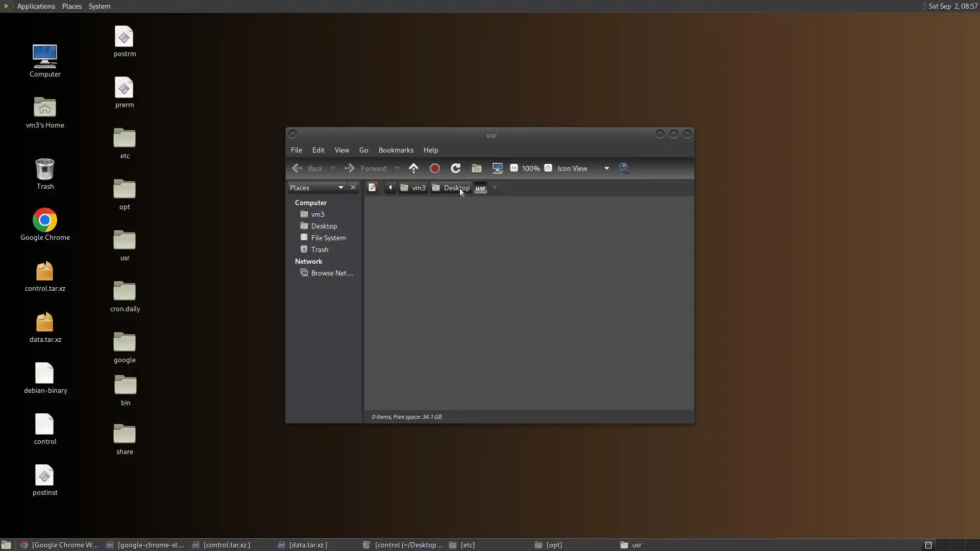Go up to the parent folder
The width and height of the screenshot is (980, 551).
pos(413,168)
